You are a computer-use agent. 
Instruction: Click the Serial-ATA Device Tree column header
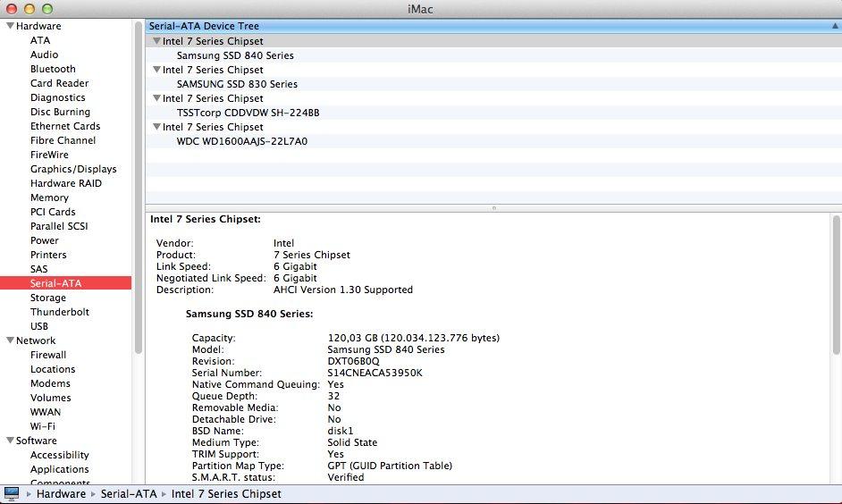click(x=493, y=26)
